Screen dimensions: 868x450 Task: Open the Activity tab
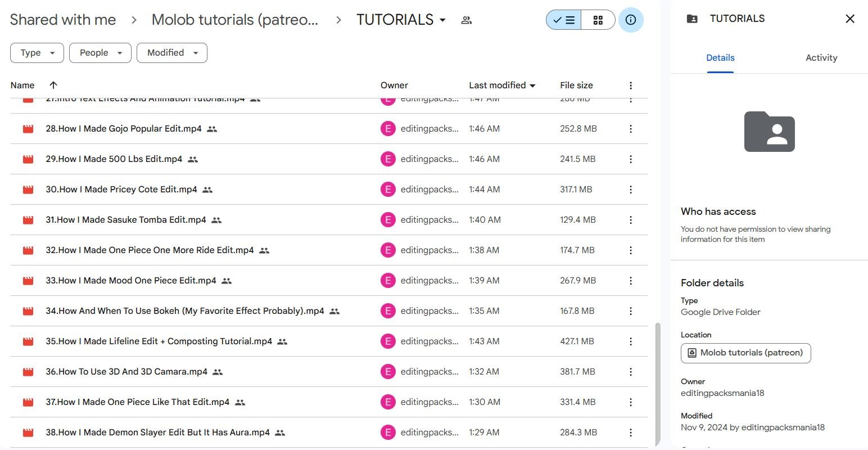coord(821,57)
